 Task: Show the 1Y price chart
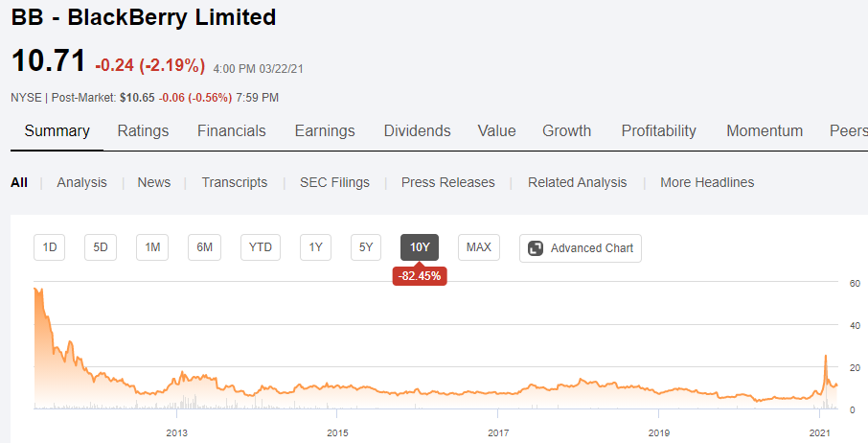314,247
